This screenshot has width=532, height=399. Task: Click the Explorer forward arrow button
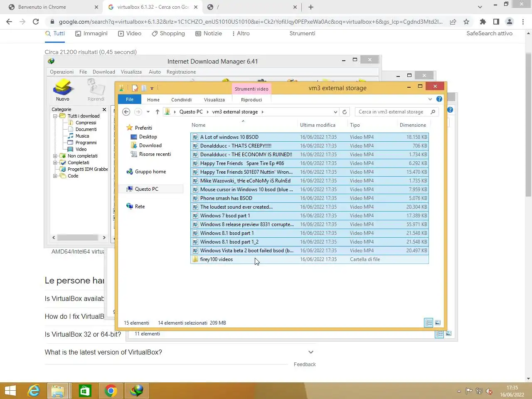point(138,112)
